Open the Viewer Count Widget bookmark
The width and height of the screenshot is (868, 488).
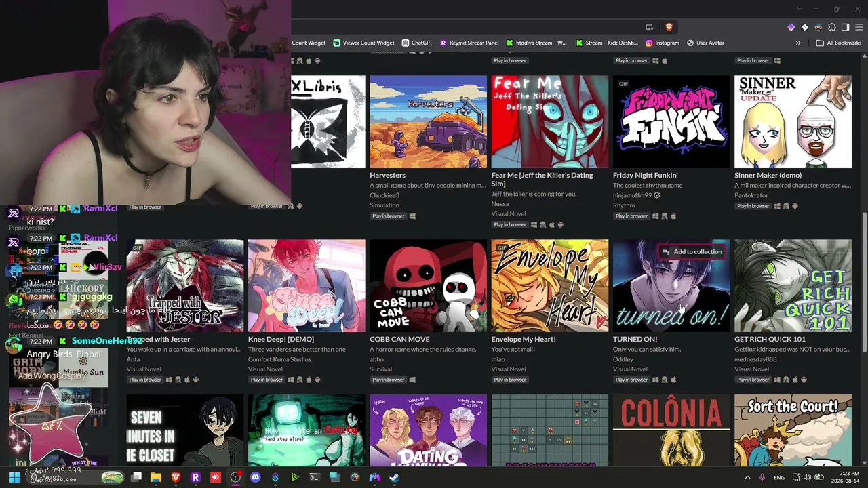pos(363,43)
